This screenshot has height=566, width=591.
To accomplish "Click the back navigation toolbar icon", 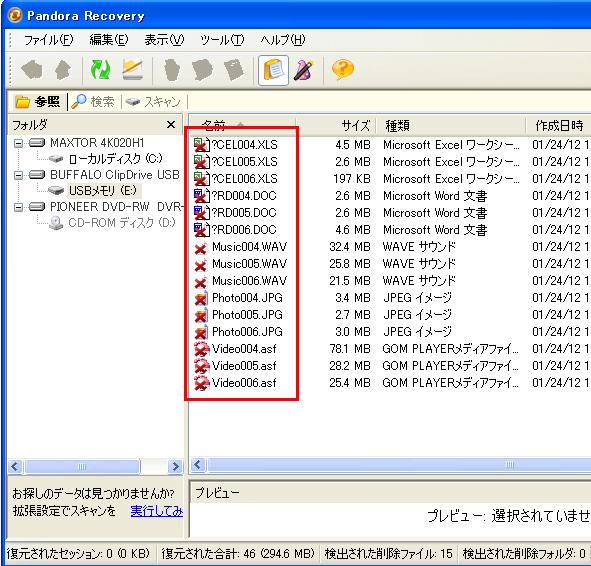I will [x=32, y=70].
